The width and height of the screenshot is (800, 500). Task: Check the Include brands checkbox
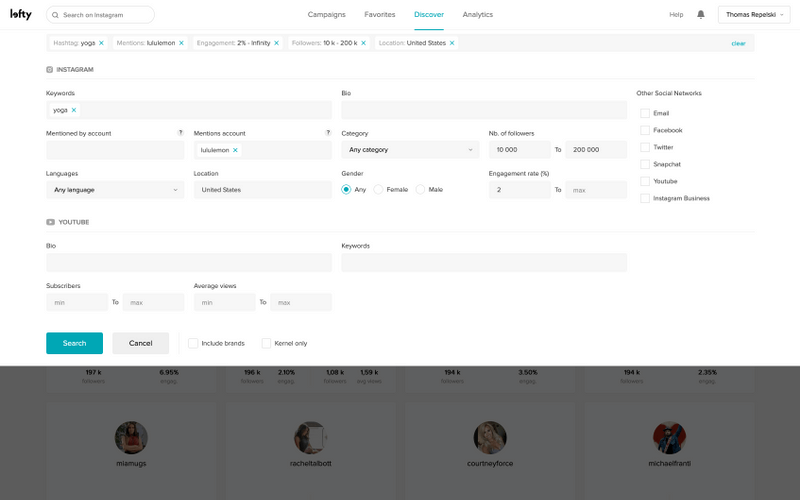(x=193, y=343)
